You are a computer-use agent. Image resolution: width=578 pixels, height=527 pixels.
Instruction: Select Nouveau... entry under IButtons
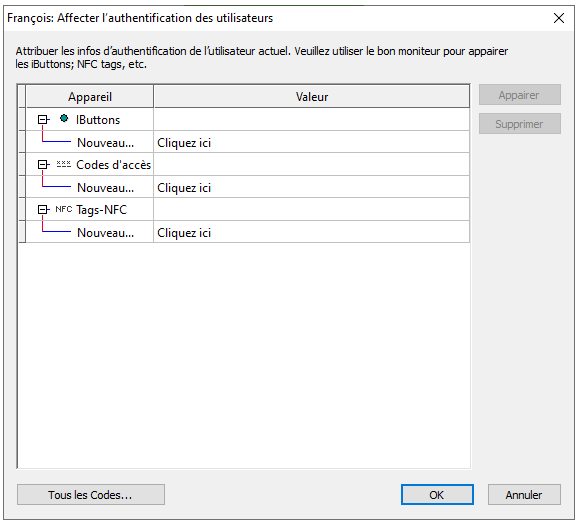click(x=105, y=143)
